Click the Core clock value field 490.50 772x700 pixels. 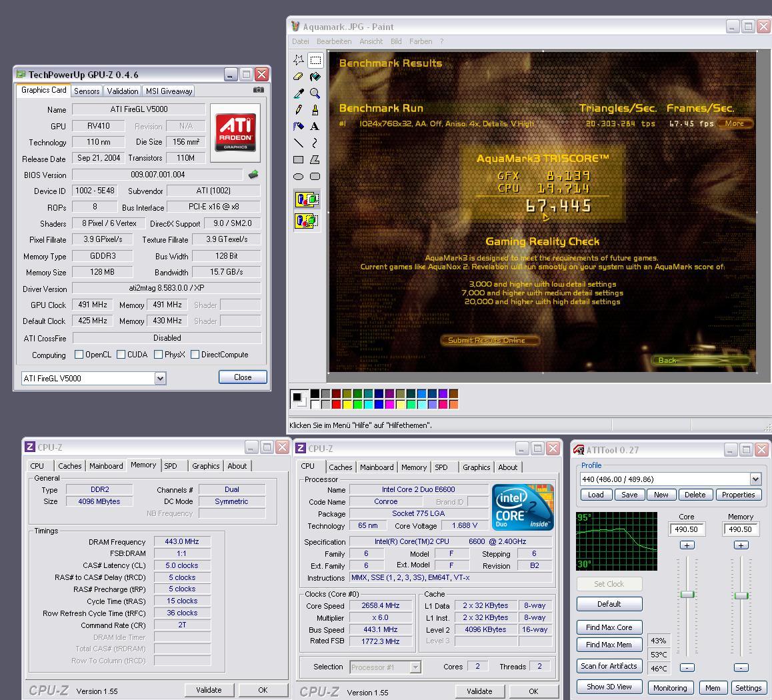[x=687, y=529]
